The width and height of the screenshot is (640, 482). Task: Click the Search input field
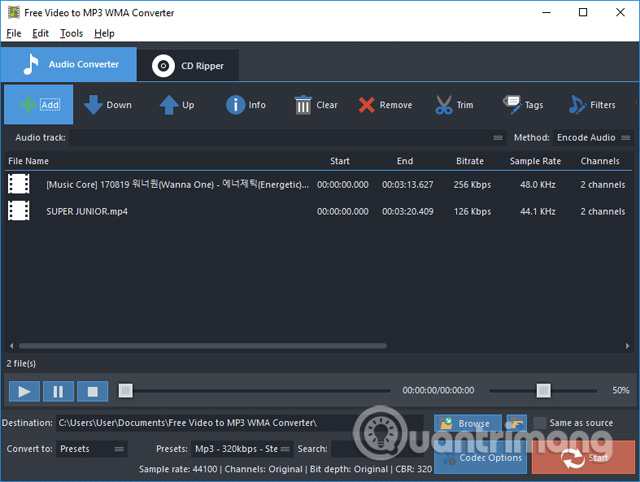tap(378, 449)
